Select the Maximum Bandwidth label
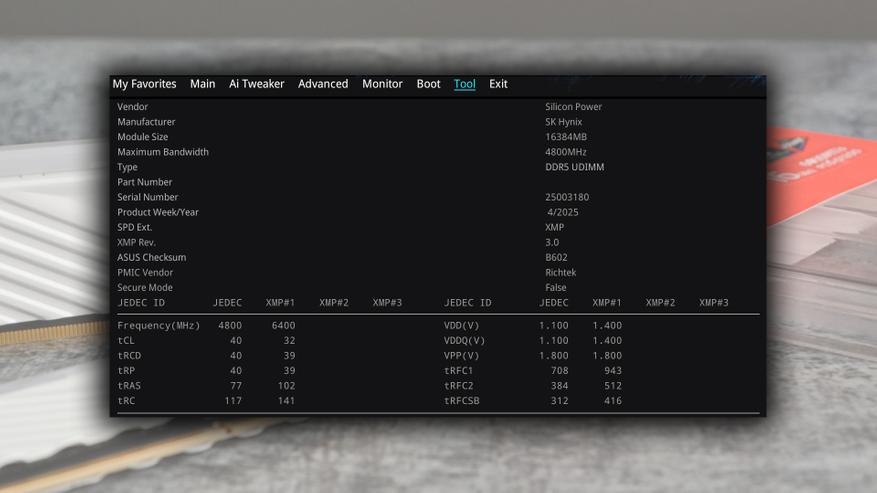The width and height of the screenshot is (877, 493). [163, 152]
